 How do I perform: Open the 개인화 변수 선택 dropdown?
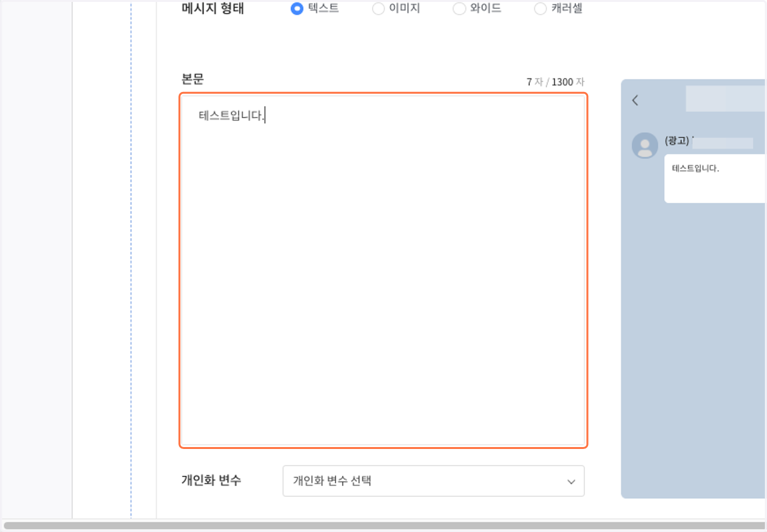tap(433, 481)
